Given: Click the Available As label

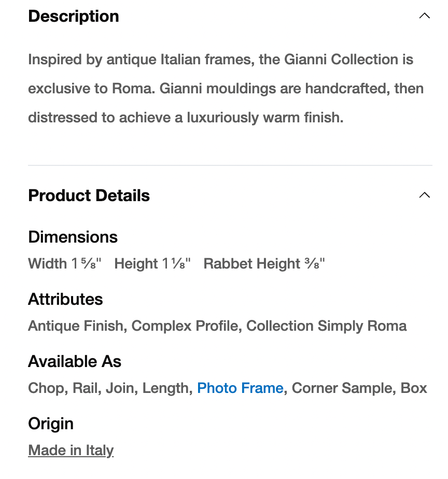Looking at the screenshot, I should click(75, 361).
